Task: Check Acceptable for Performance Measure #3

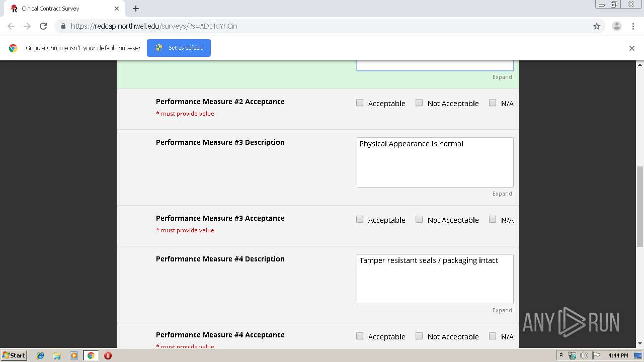Action: 360,219
